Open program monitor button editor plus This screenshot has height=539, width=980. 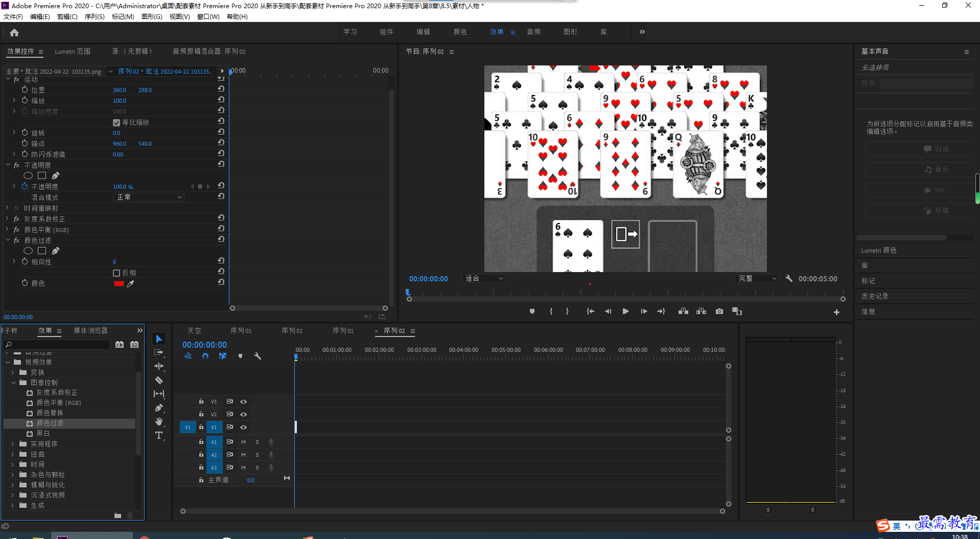pyautogui.click(x=836, y=312)
